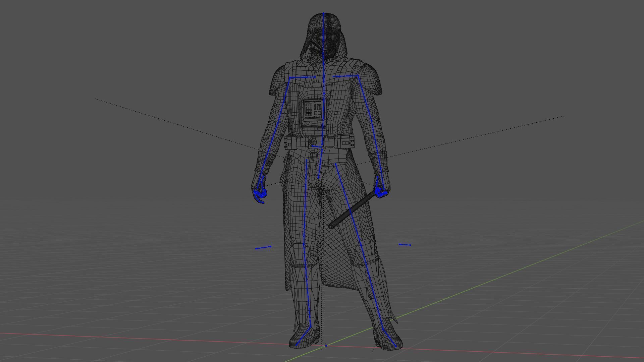Select the isolated pole bone beside the lightsaber leg
This screenshot has width=644, height=362.
[405, 245]
